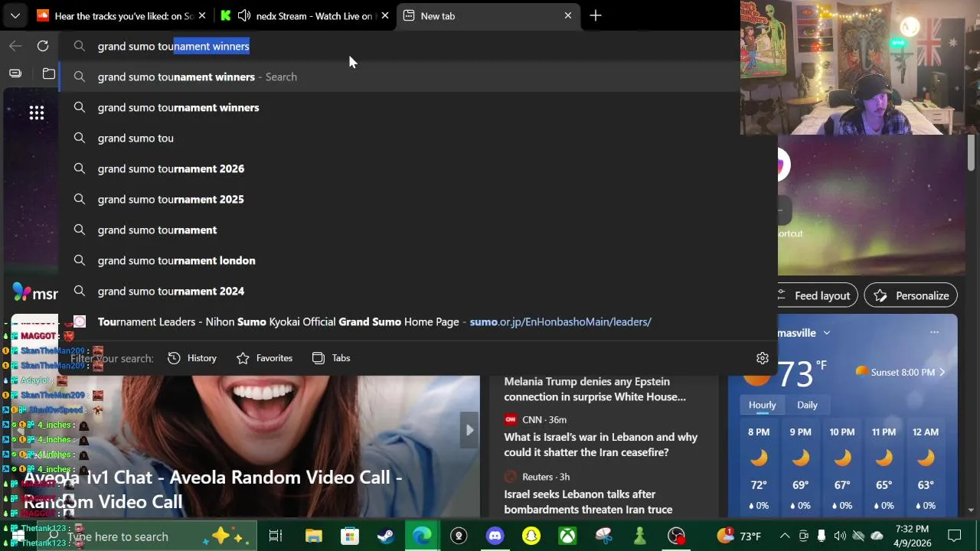Viewport: 980px width, 551px height.
Task: Open the apps grid launcher icon
Action: click(36, 113)
